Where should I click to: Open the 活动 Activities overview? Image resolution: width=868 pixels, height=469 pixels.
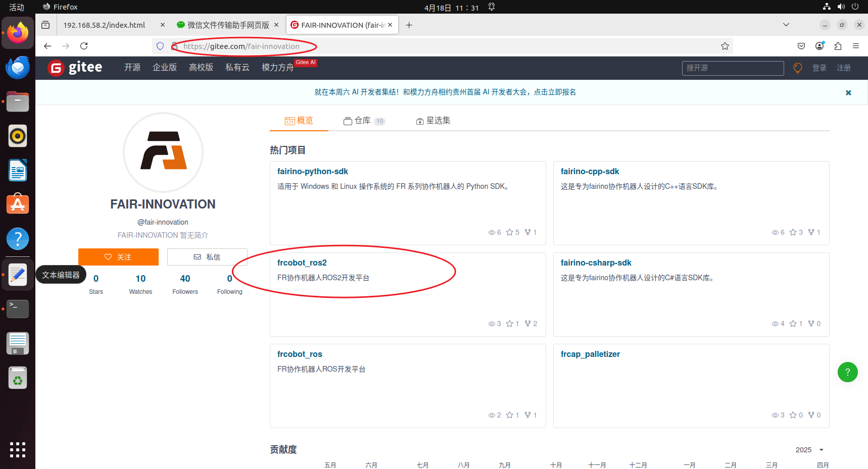click(x=17, y=7)
